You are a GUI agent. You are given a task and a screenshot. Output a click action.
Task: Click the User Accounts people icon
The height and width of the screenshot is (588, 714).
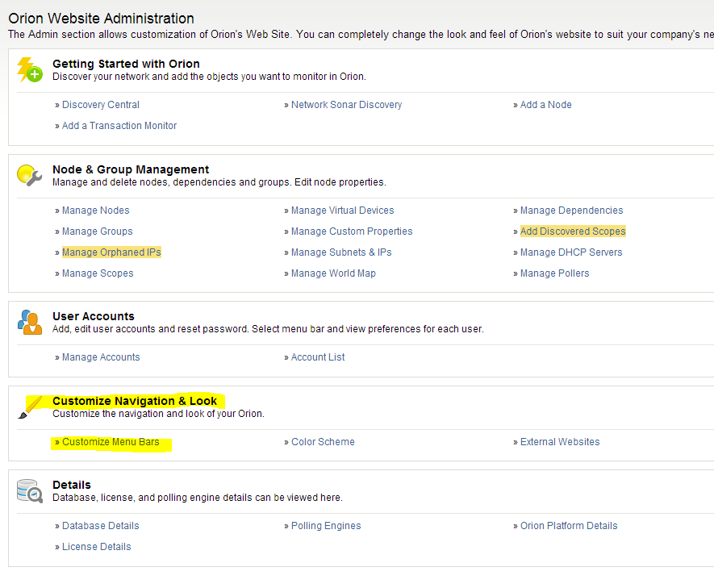coord(30,322)
